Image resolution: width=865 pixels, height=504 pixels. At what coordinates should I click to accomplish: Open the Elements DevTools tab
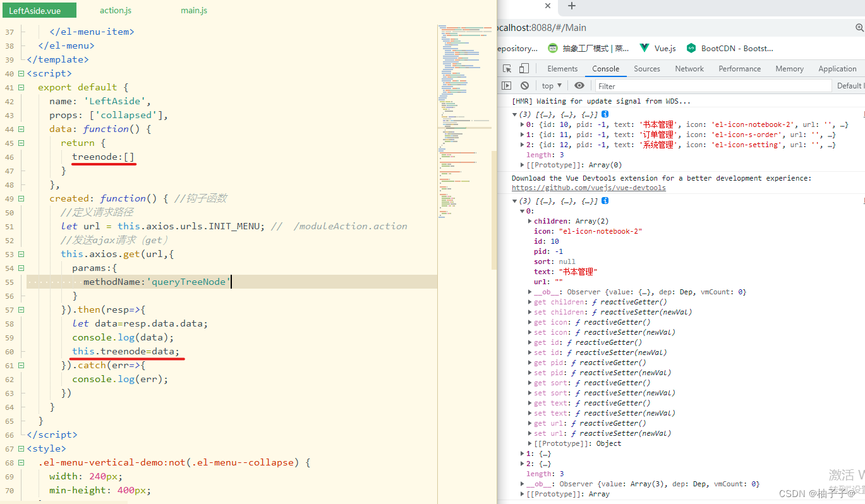click(562, 69)
